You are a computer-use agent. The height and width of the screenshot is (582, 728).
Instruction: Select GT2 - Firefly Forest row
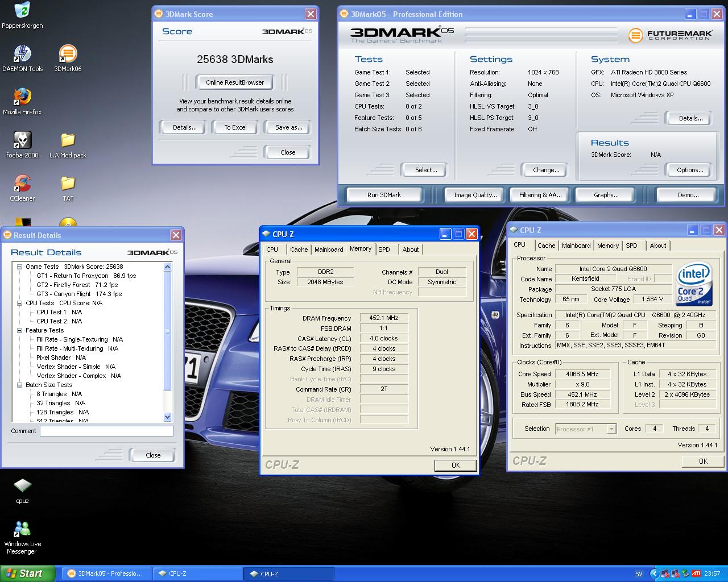pyautogui.click(x=77, y=285)
